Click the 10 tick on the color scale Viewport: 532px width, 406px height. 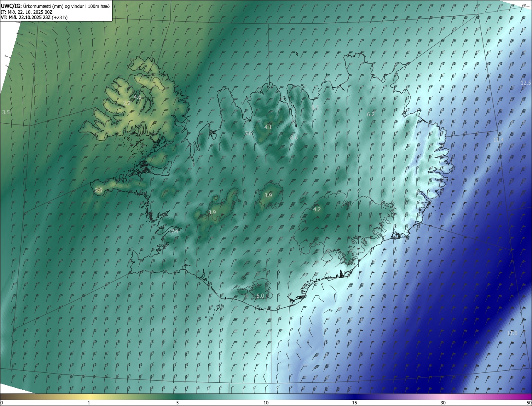[x=266, y=403]
